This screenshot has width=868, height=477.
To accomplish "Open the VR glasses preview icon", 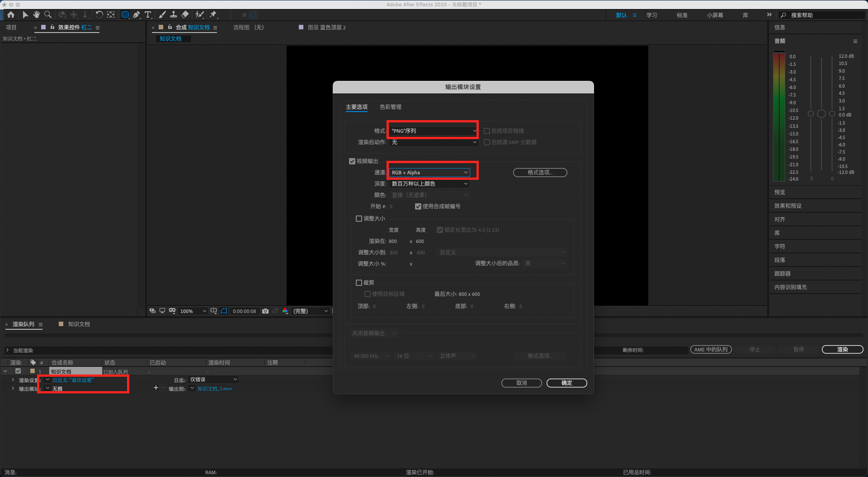I will [172, 311].
